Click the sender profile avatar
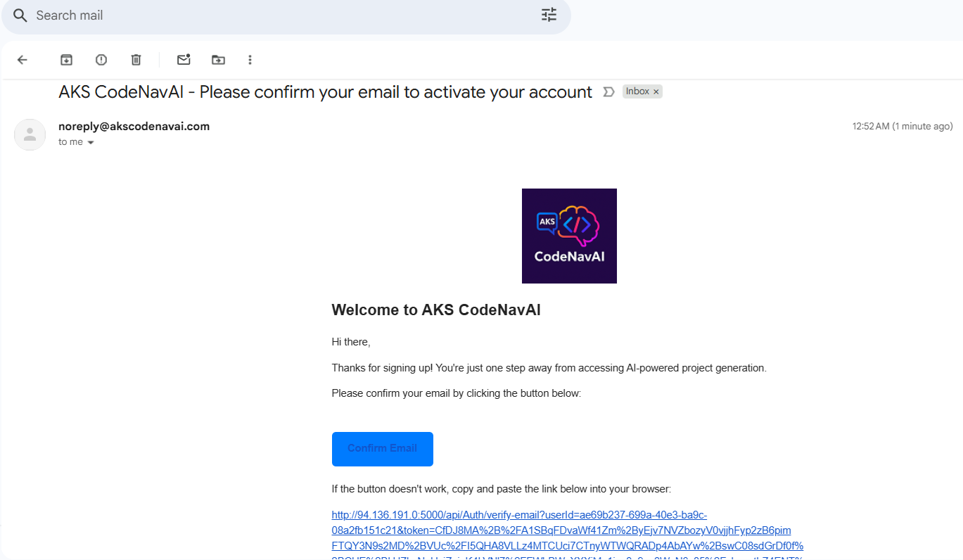Screen dimensions: 963x560 (x=30, y=134)
